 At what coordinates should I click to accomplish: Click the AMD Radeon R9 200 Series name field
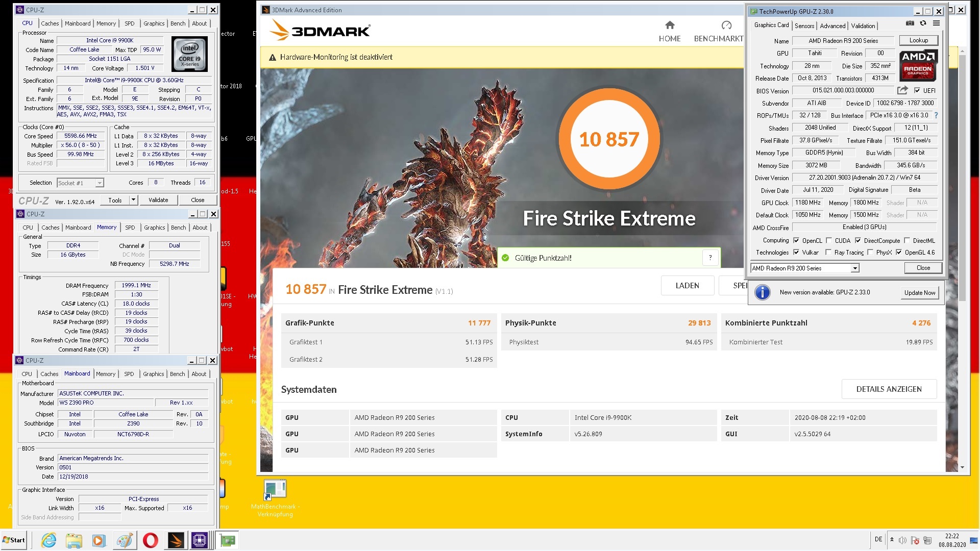pos(843,41)
